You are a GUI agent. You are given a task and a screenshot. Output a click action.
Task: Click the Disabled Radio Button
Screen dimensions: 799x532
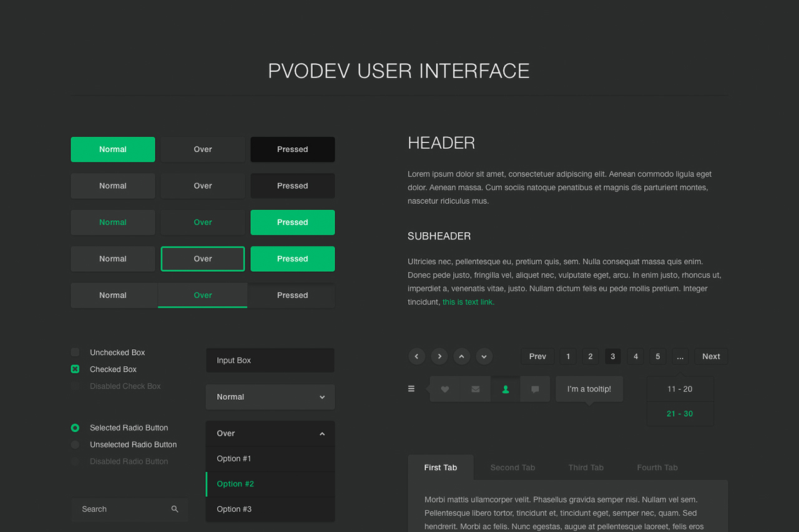[75, 462]
